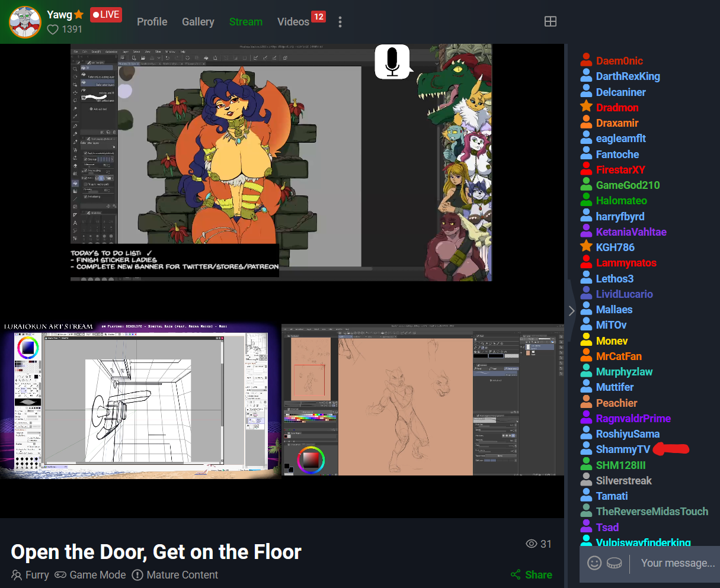This screenshot has width=720, height=588.
Task: Click user eagleamflt in viewer list
Action: 620,139
